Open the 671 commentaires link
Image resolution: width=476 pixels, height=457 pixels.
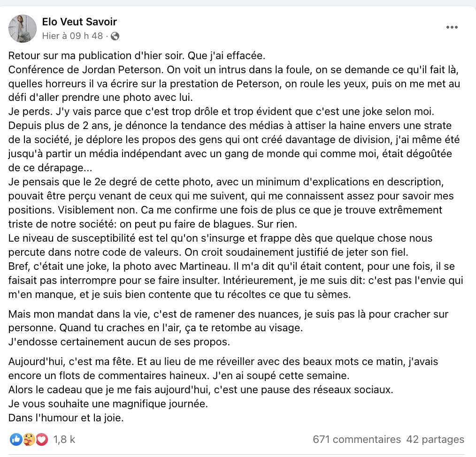(x=357, y=439)
